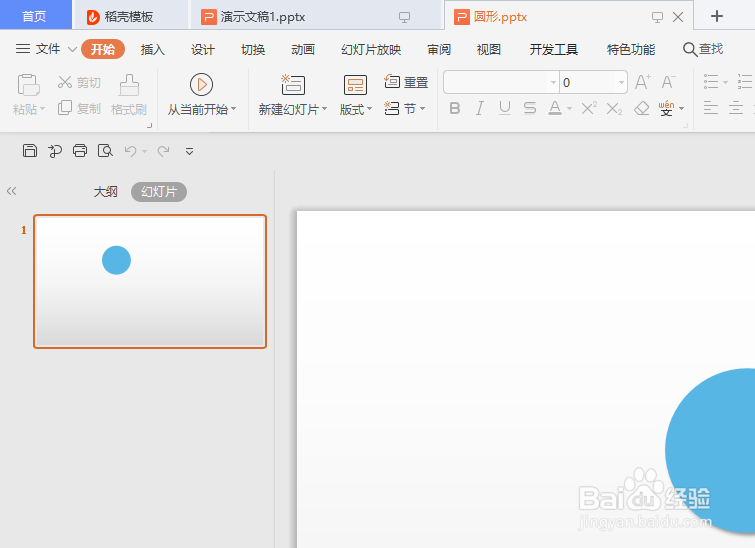Switch to the Home (首页) tab
The image size is (755, 548).
point(35,16)
